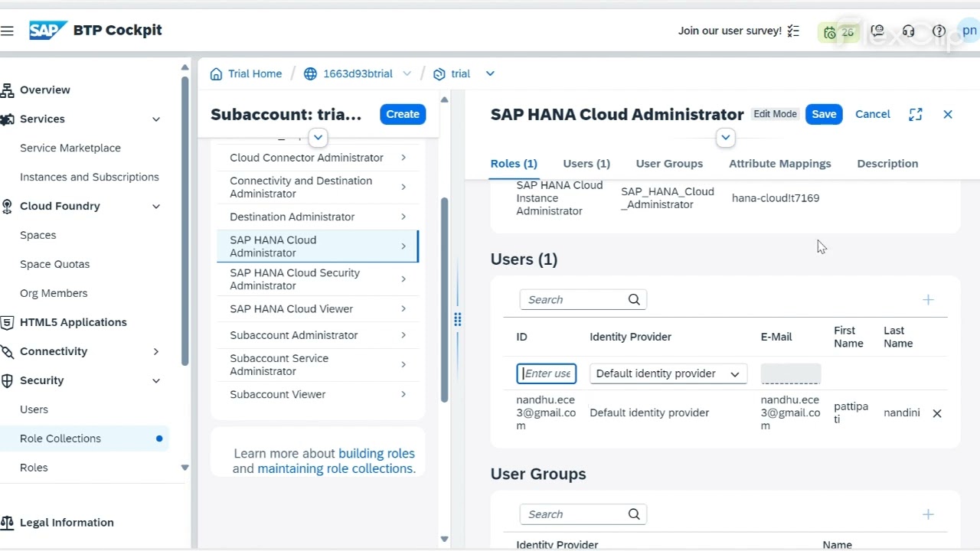
Task: Switch to the Attribute Mappings tab
Action: click(779, 164)
